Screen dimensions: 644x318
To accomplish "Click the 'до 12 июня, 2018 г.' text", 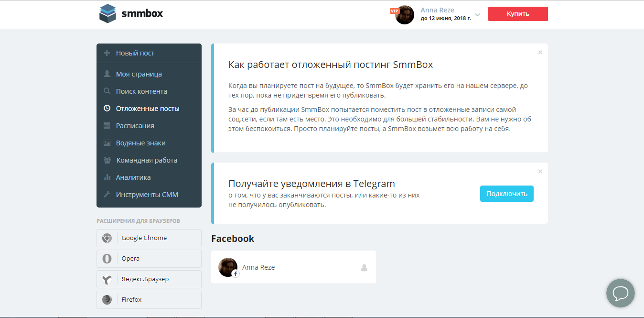I will [x=446, y=19].
